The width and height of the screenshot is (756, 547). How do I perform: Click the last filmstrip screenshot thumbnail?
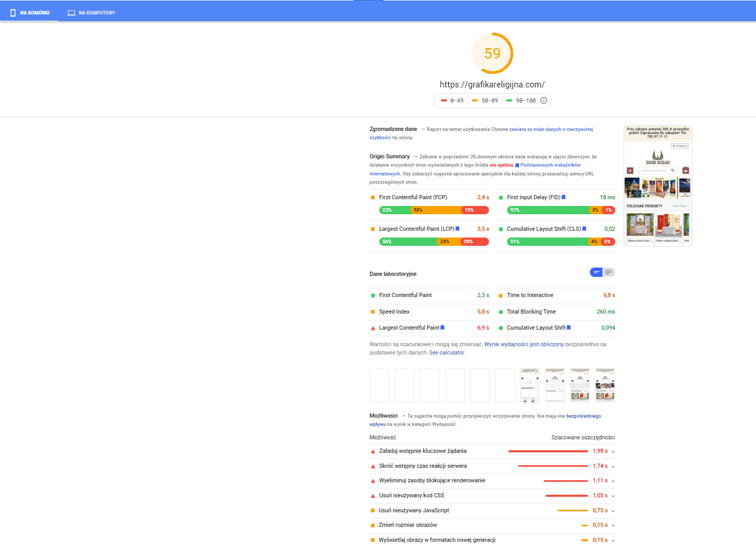(605, 385)
